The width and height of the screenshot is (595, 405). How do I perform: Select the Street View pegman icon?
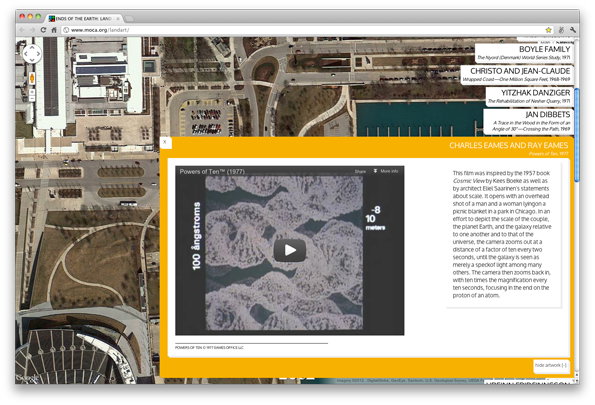32,78
